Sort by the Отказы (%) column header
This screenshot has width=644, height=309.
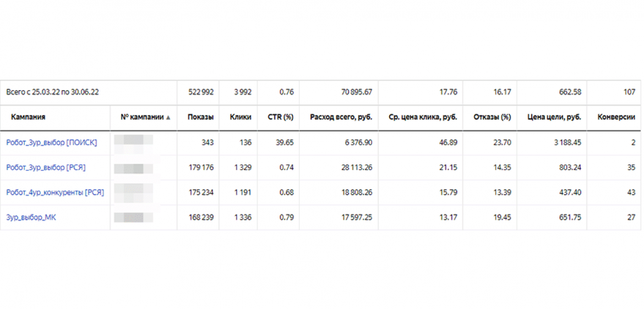(x=492, y=117)
